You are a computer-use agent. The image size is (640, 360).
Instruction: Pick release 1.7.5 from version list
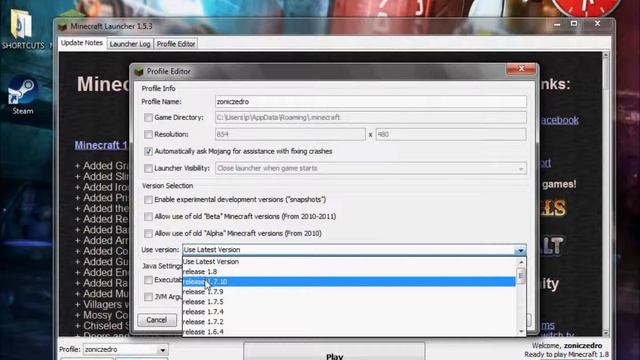click(349, 302)
